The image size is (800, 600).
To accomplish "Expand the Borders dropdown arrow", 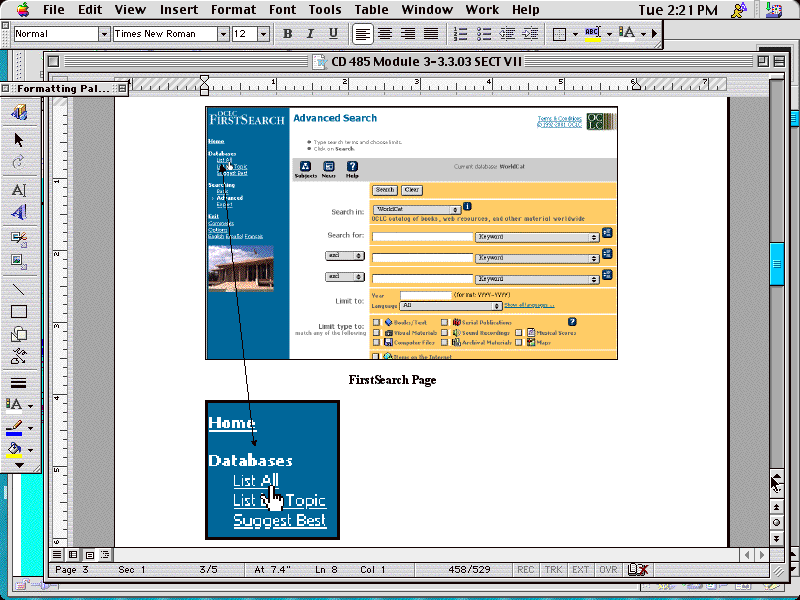I will point(575,34).
